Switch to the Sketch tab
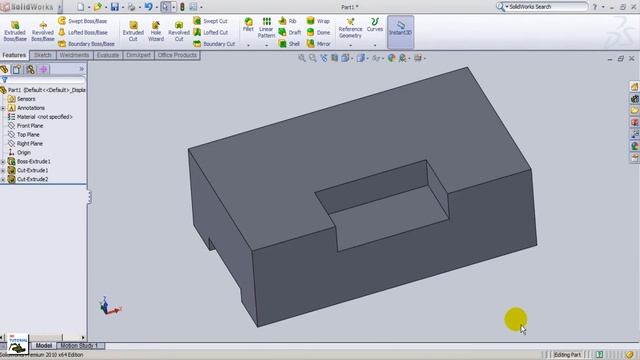640x360 pixels. coord(43,55)
